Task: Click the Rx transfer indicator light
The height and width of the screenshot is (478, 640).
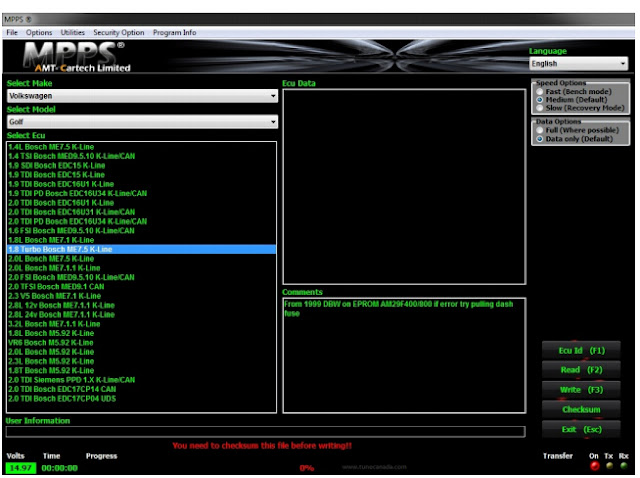Action: coord(624,465)
